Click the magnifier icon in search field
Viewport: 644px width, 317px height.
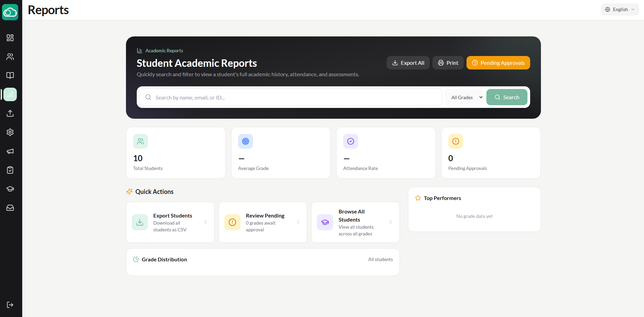coord(148,97)
